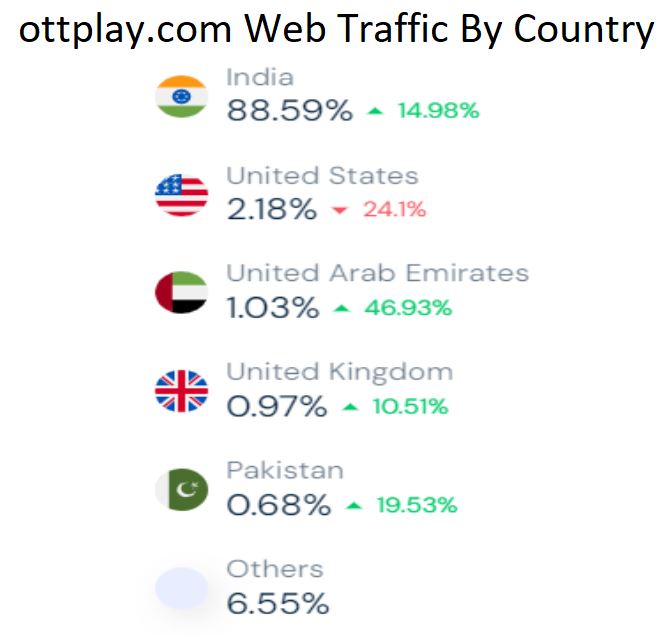Select the India country label
Image resolution: width=667 pixels, height=638 pixels.
[260, 77]
